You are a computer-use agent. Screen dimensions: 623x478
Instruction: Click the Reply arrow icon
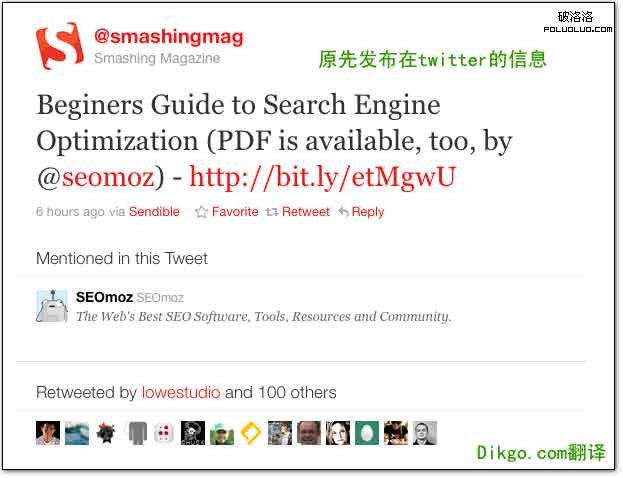click(343, 212)
